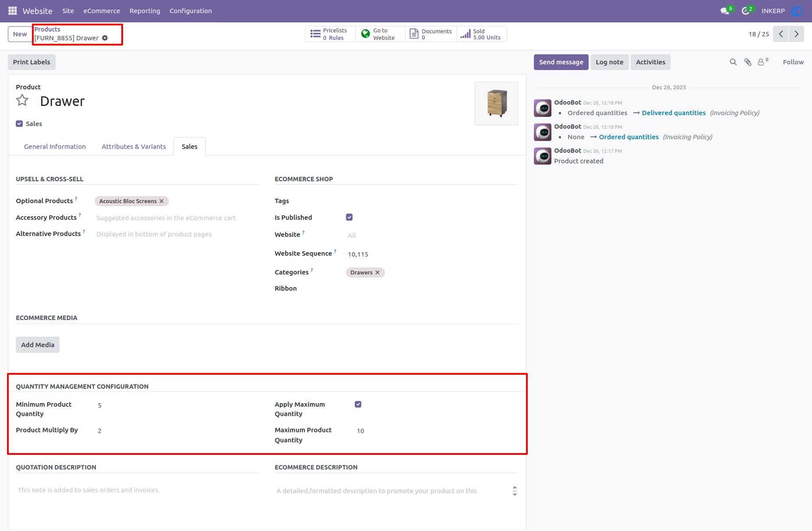
Task: Click Go to Website globe button
Action: point(380,34)
